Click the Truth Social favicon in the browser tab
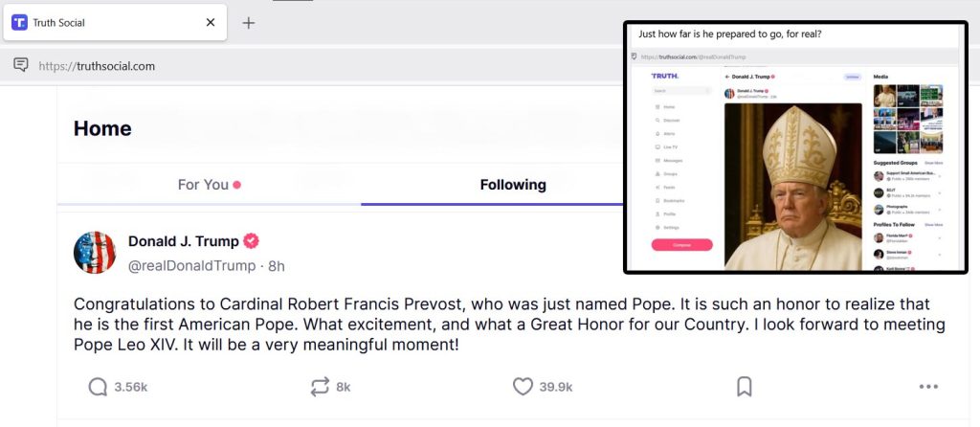Viewport: 980px width, 427px height. [x=19, y=22]
